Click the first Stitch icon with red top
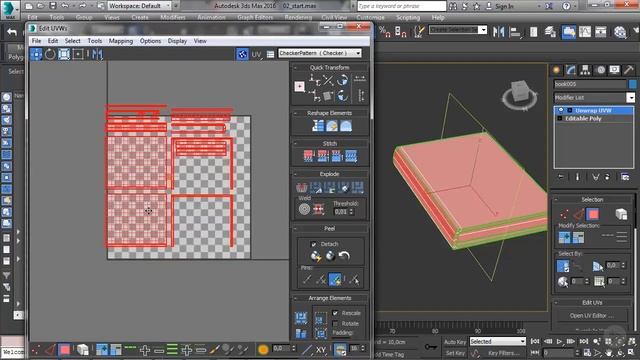640x360 pixels. pos(309,156)
